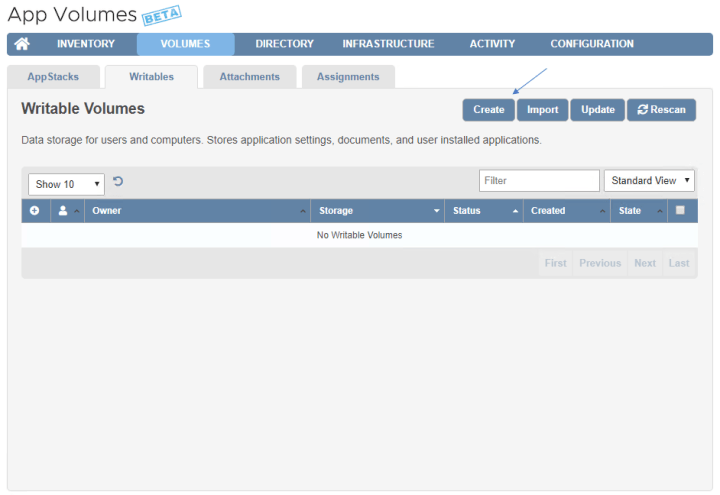
Task: Sort table by State column
Action: click(x=639, y=211)
